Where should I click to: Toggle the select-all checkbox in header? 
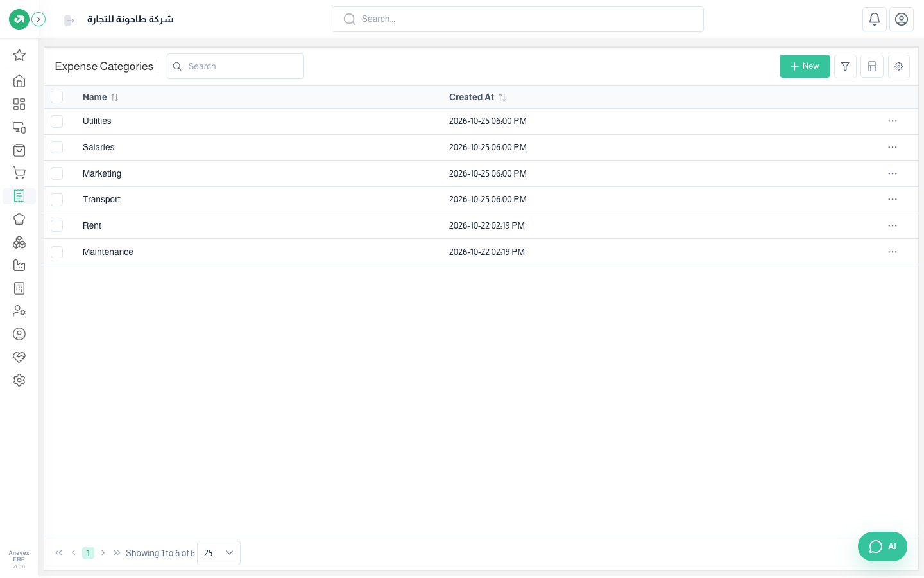click(57, 97)
